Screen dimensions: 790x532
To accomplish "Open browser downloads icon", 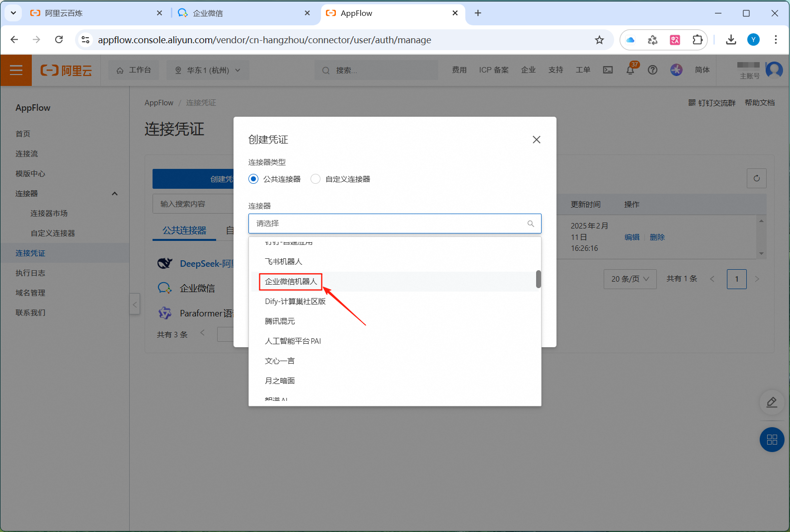I will (731, 40).
